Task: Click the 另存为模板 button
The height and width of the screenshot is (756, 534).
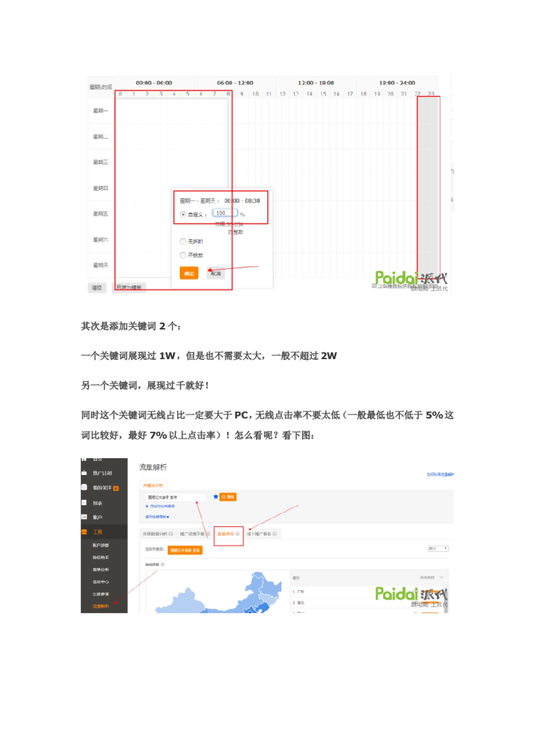Action: [129, 288]
